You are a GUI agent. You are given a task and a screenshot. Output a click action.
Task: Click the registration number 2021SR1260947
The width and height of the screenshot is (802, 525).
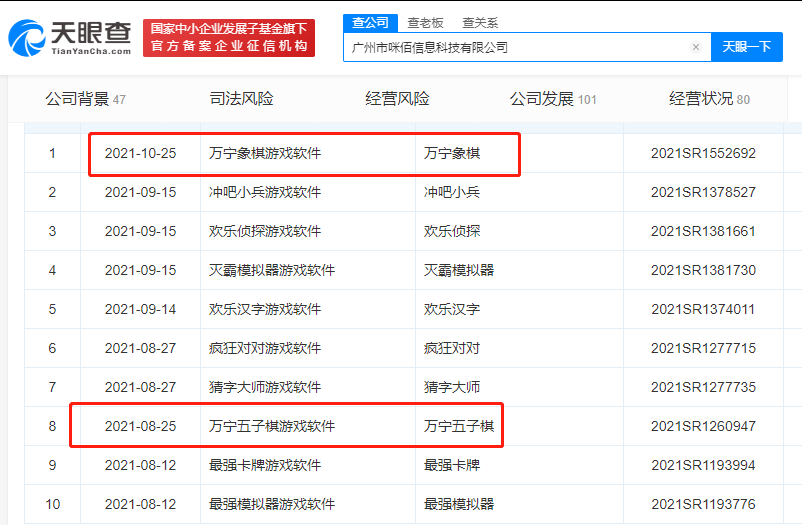703,426
